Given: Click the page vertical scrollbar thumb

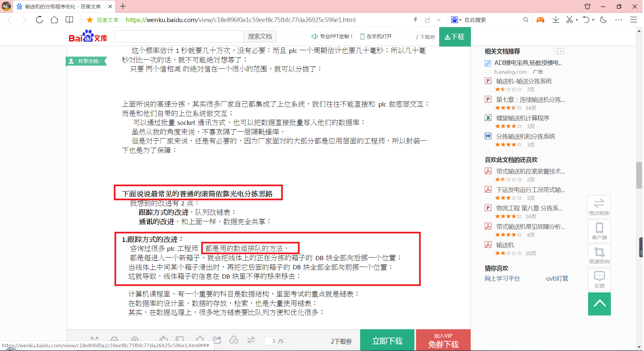Looking at the screenshot, I should [639, 175].
